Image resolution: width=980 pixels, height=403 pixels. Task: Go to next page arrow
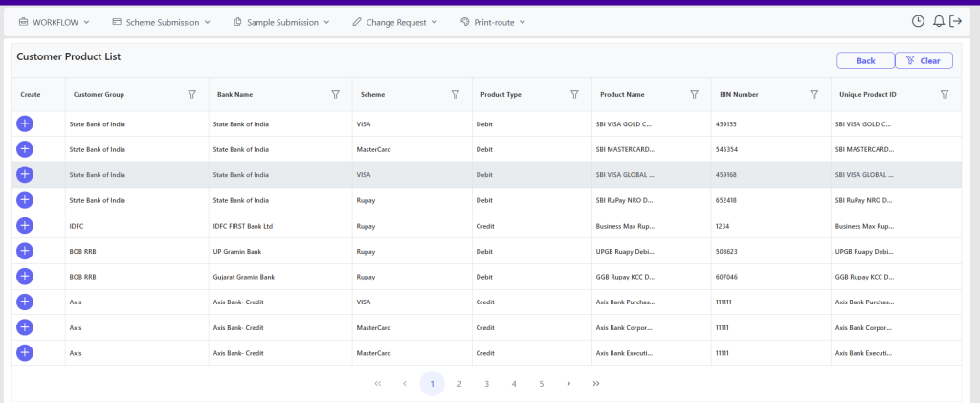[568, 384]
